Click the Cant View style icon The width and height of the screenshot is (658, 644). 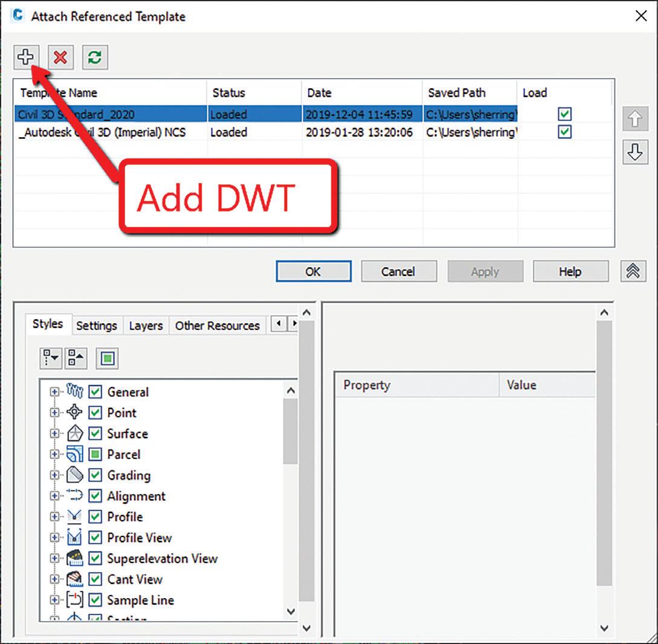tap(75, 579)
